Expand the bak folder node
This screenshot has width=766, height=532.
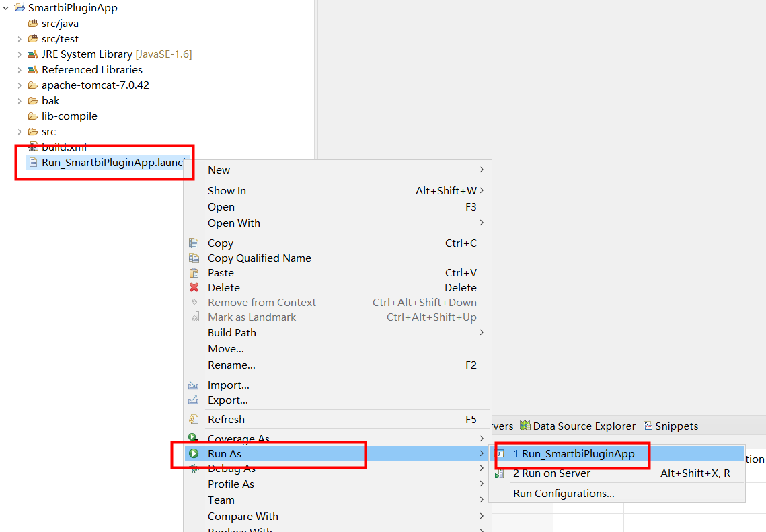click(19, 101)
